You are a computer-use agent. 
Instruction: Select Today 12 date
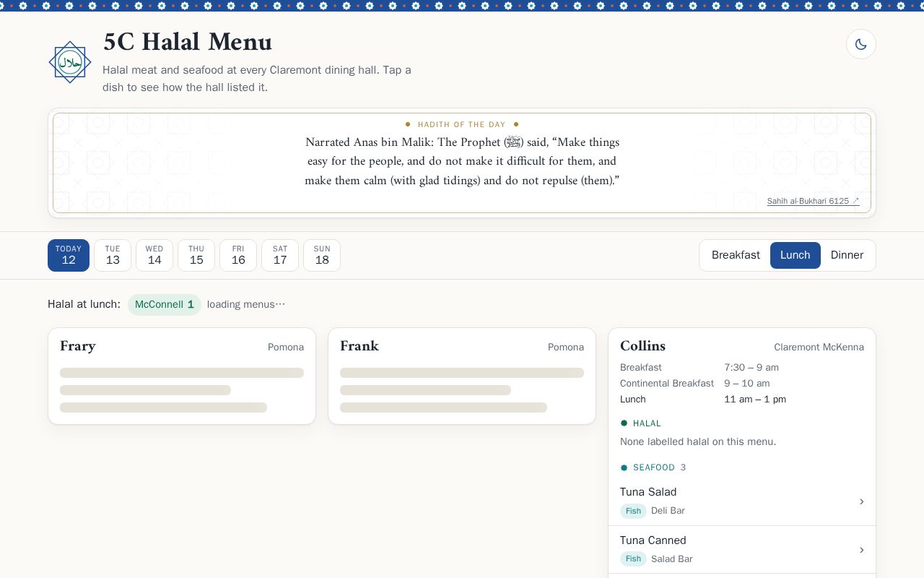click(x=69, y=255)
